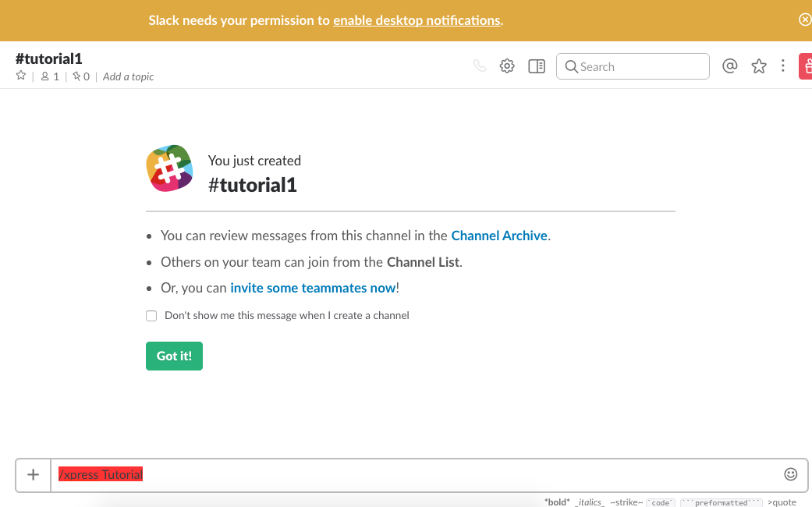Click the ~strike~ formatting hint
Screen dimensions: 812x507
tap(626, 502)
